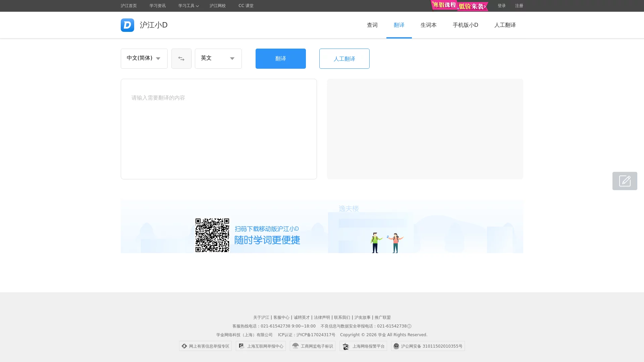Screen dimensions: 644x362
Task: Click the swap languages arrow icon
Action: (181, 58)
